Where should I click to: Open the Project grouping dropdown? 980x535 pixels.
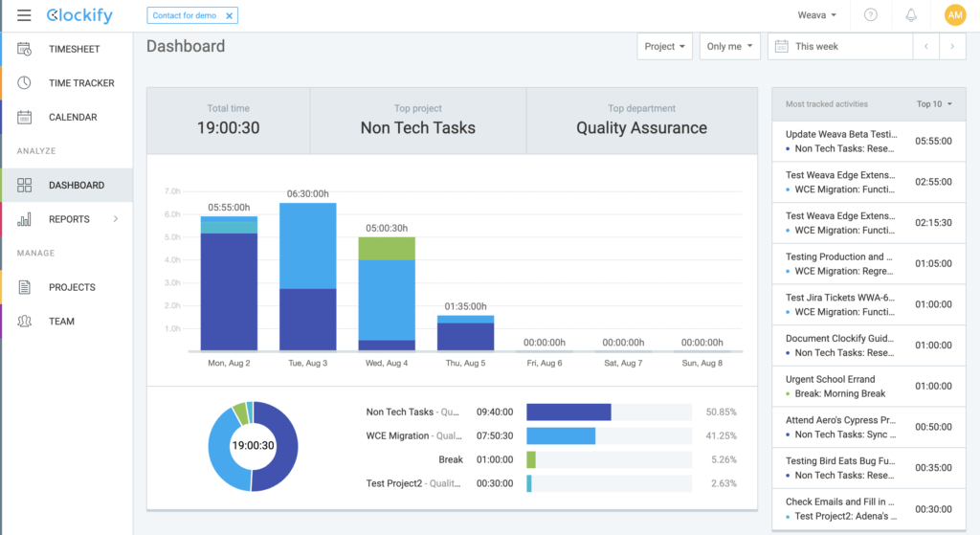(664, 46)
